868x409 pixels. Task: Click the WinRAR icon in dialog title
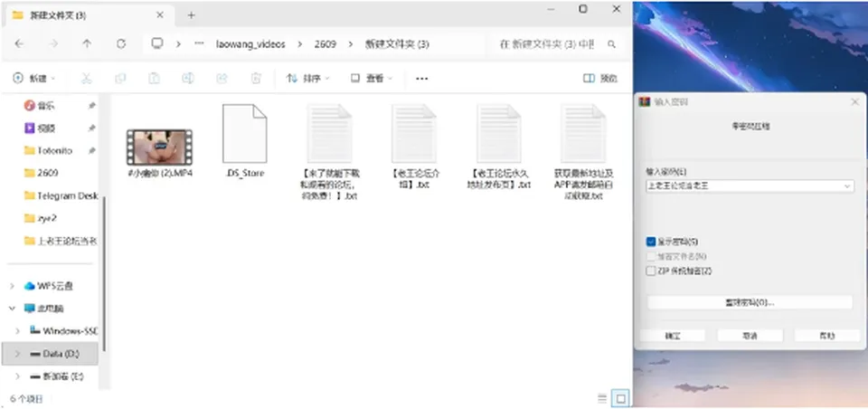coord(645,102)
